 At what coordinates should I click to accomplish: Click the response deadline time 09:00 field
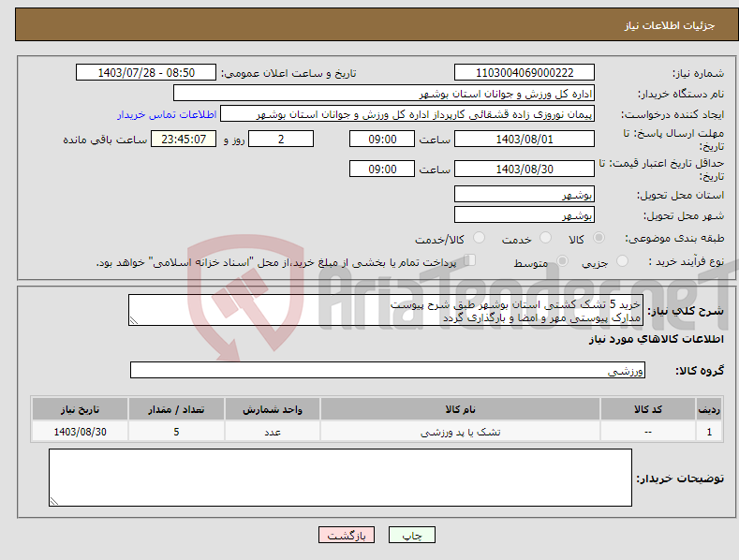(382, 139)
